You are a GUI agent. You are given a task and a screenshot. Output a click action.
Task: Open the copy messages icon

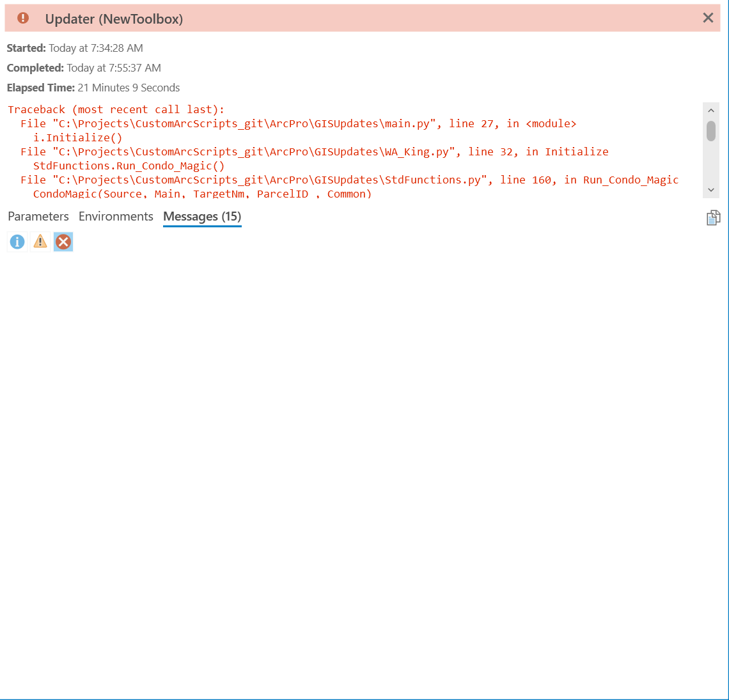[713, 217]
